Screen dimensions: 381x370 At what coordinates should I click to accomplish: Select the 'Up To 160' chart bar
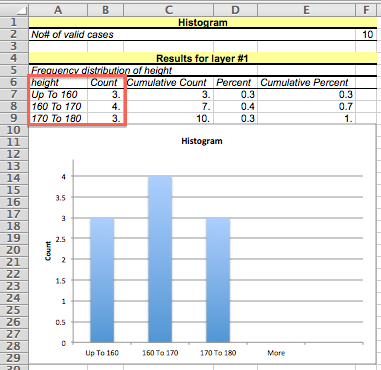(x=102, y=280)
